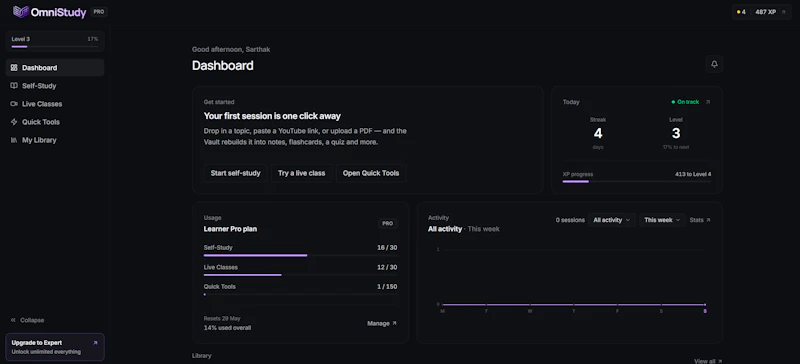Viewport: 800px width, 364px height.
Task: Click the OmniStudy logo icon
Action: (20, 12)
